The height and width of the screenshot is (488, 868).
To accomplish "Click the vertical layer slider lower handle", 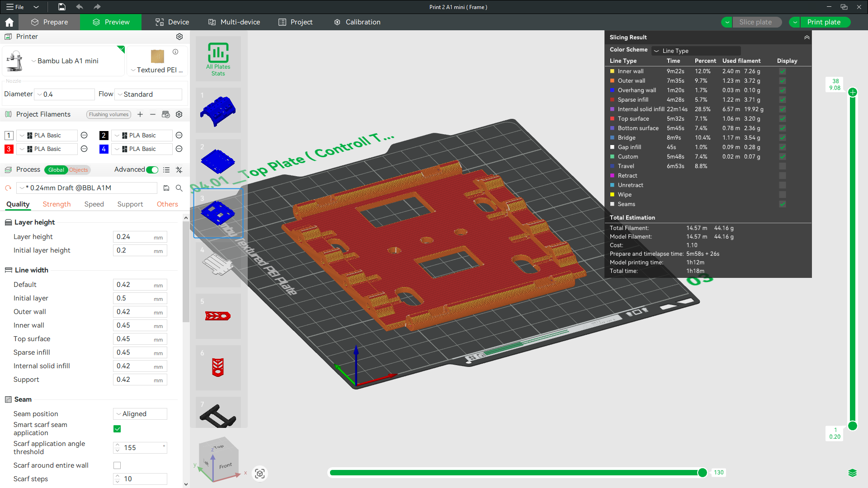I will point(853,426).
